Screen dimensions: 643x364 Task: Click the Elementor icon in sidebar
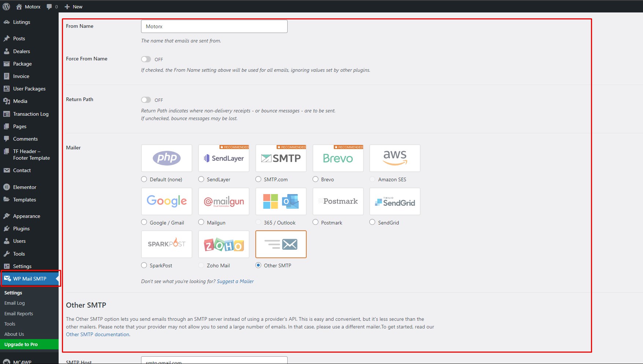[7, 187]
